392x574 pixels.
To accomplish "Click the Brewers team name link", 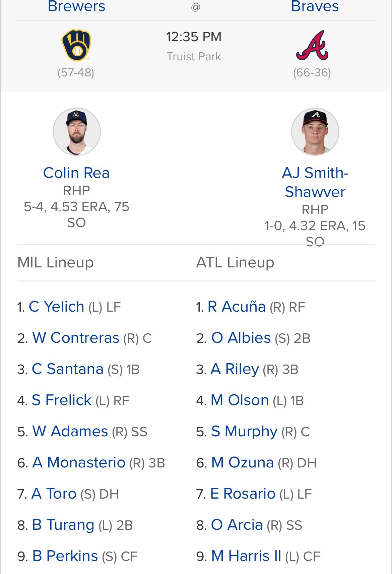I will (x=76, y=6).
